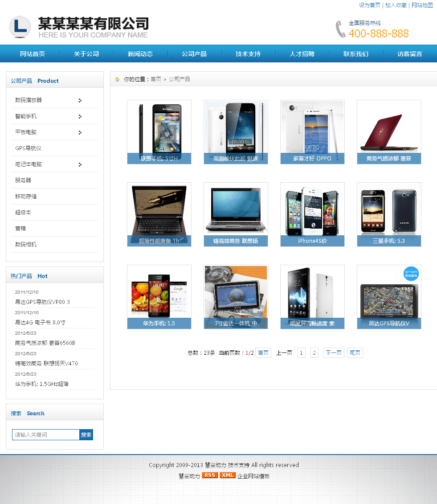Image resolution: width=437 pixels, height=504 pixels.
Task: Expand the 平板电脑 category arrow
Action: 80,132
